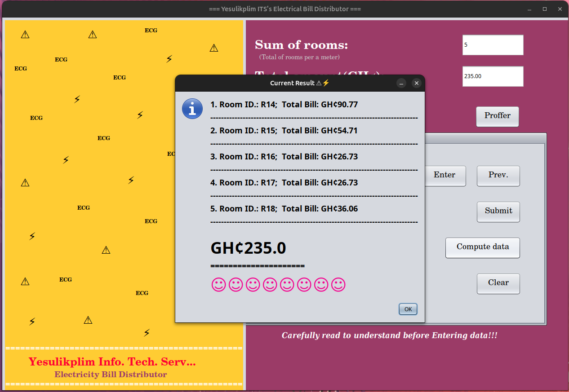This screenshot has width=569, height=392.
Task: Focus the Sum of rooms input field
Action: point(493,45)
